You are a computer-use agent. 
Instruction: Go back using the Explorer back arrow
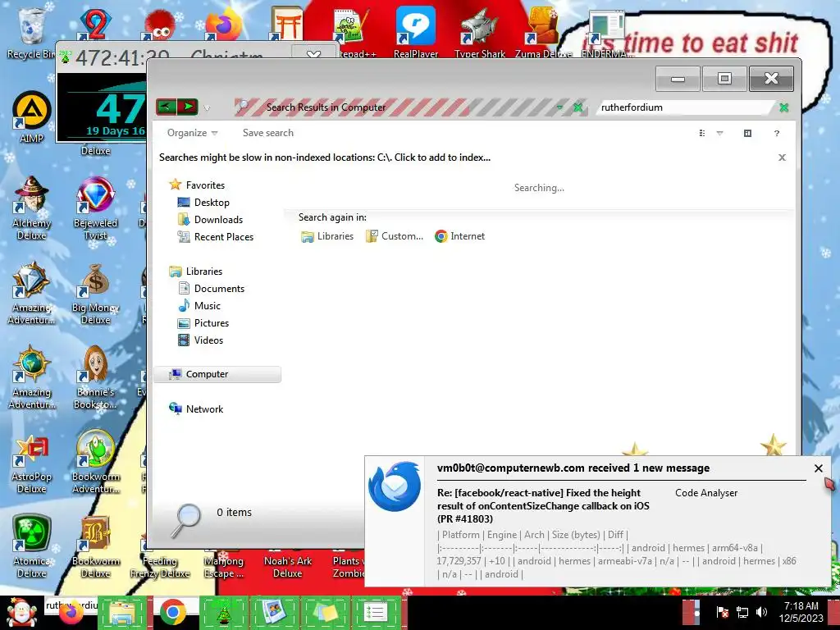(166, 107)
